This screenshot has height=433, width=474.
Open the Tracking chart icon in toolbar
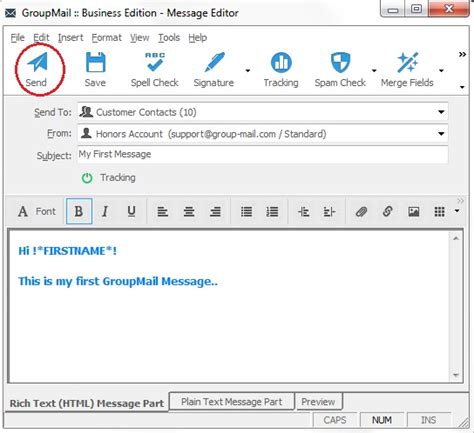[281, 62]
